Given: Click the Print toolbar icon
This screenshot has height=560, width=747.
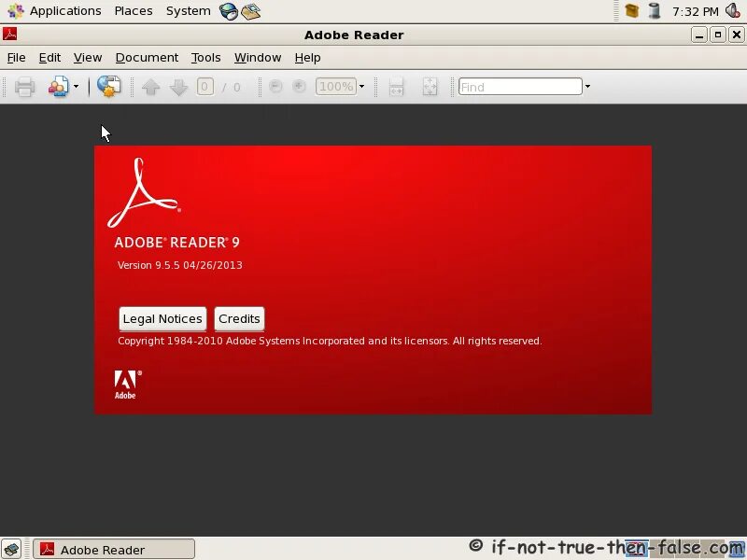Looking at the screenshot, I should tap(24, 87).
